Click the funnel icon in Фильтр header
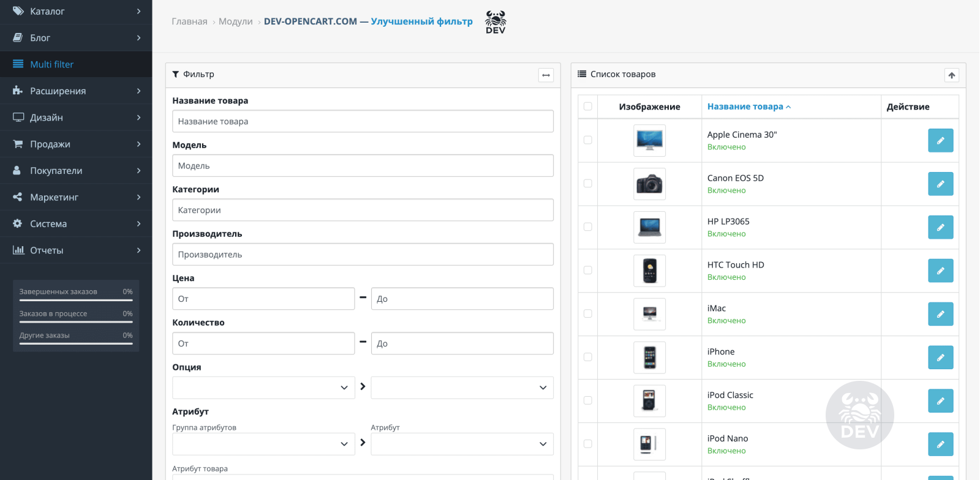The height and width of the screenshot is (480, 980). (x=176, y=74)
